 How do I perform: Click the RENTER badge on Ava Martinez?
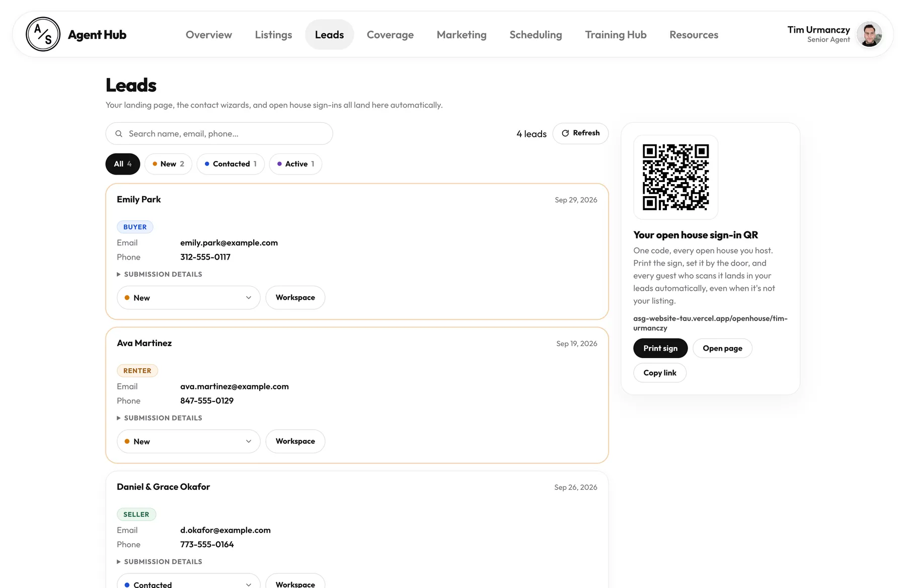[137, 371]
